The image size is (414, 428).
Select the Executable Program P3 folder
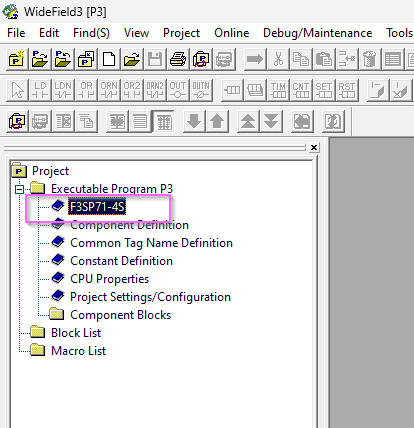[112, 189]
